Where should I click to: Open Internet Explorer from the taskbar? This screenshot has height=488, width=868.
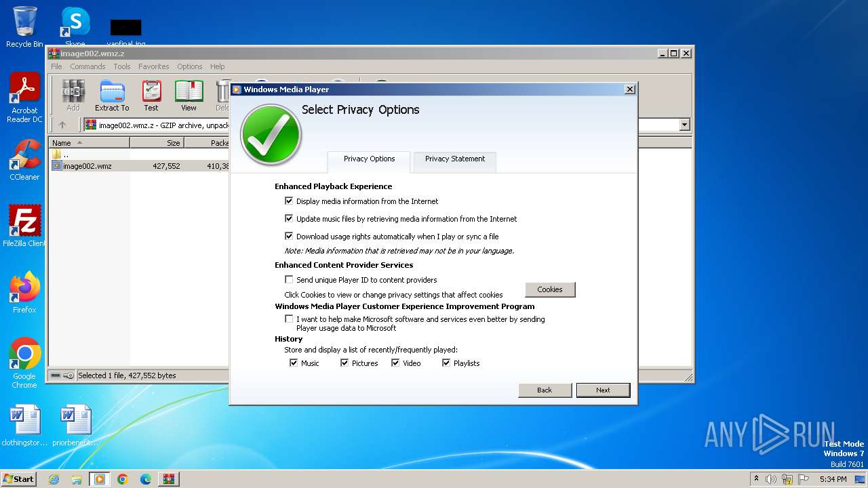(54, 479)
